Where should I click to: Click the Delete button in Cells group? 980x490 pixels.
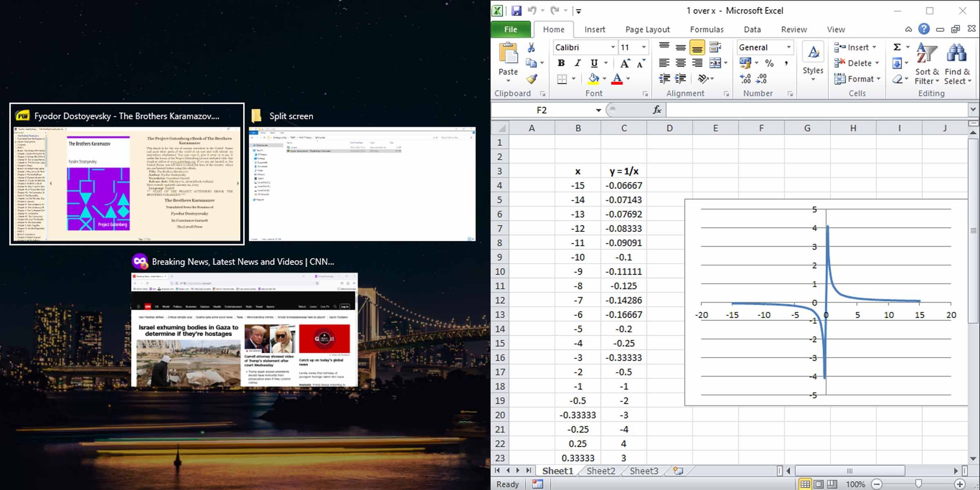(x=856, y=63)
